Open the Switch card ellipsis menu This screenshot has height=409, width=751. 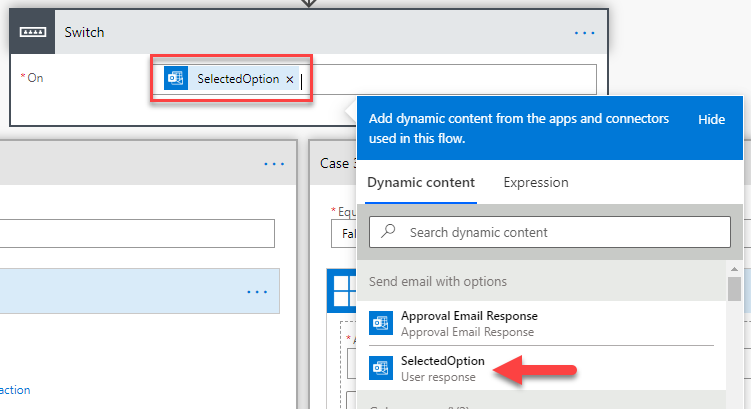[x=584, y=33]
